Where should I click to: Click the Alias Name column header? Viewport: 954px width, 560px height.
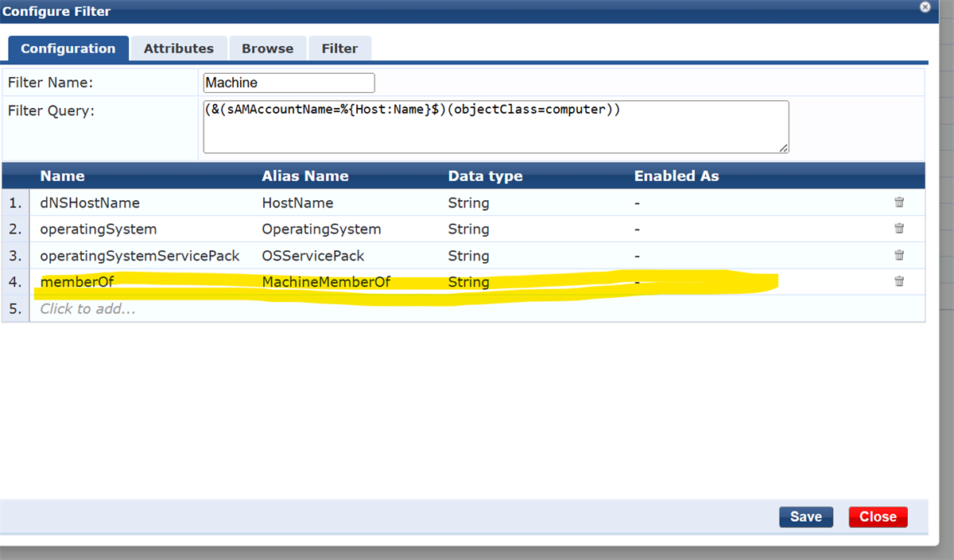[305, 176]
